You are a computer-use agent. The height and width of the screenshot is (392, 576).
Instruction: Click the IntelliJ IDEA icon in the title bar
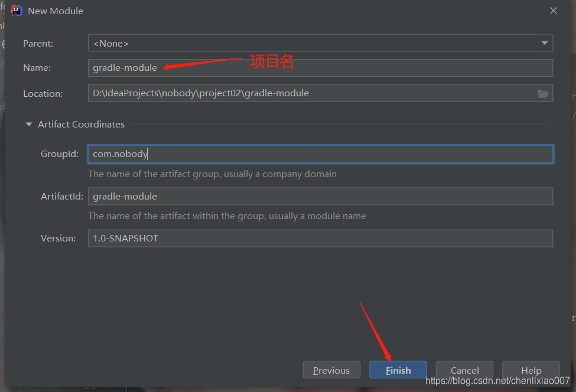(x=17, y=11)
